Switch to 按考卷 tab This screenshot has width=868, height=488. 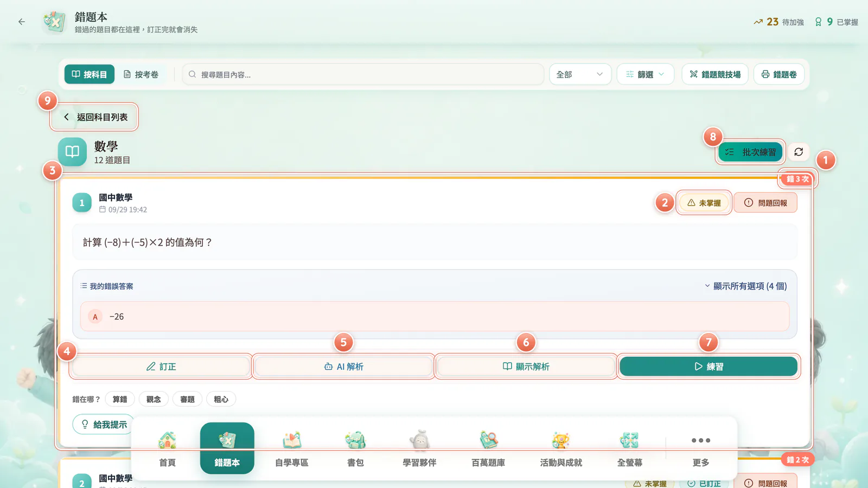coord(141,74)
